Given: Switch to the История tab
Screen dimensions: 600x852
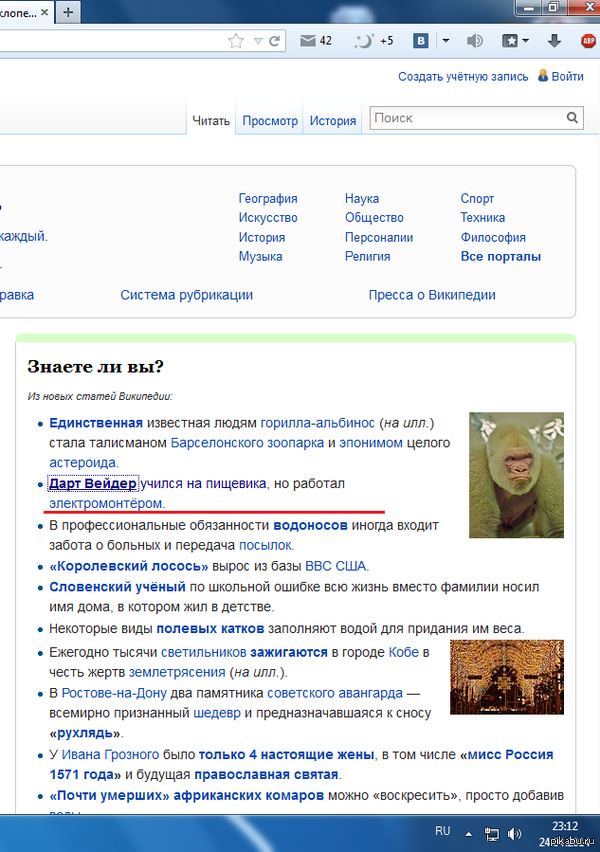Looking at the screenshot, I should [333, 121].
